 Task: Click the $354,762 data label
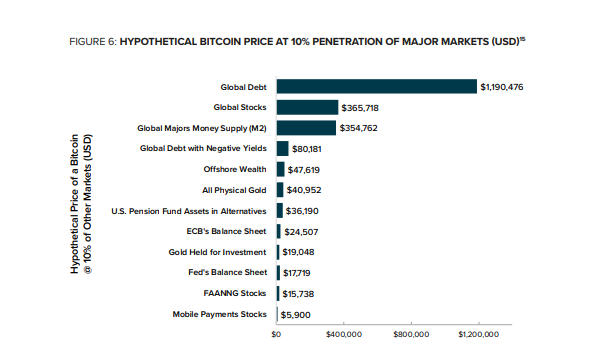pos(358,128)
